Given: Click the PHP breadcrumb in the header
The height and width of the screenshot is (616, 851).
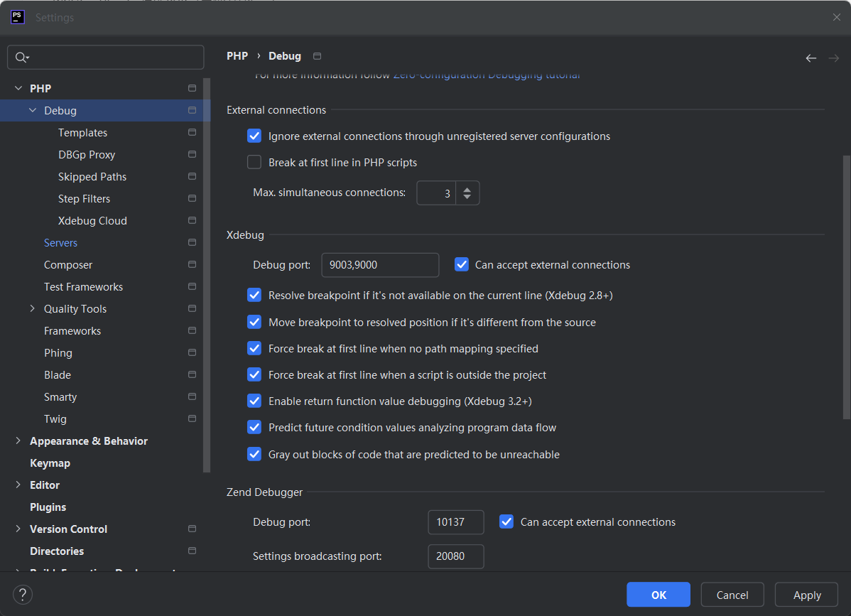Looking at the screenshot, I should 237,56.
